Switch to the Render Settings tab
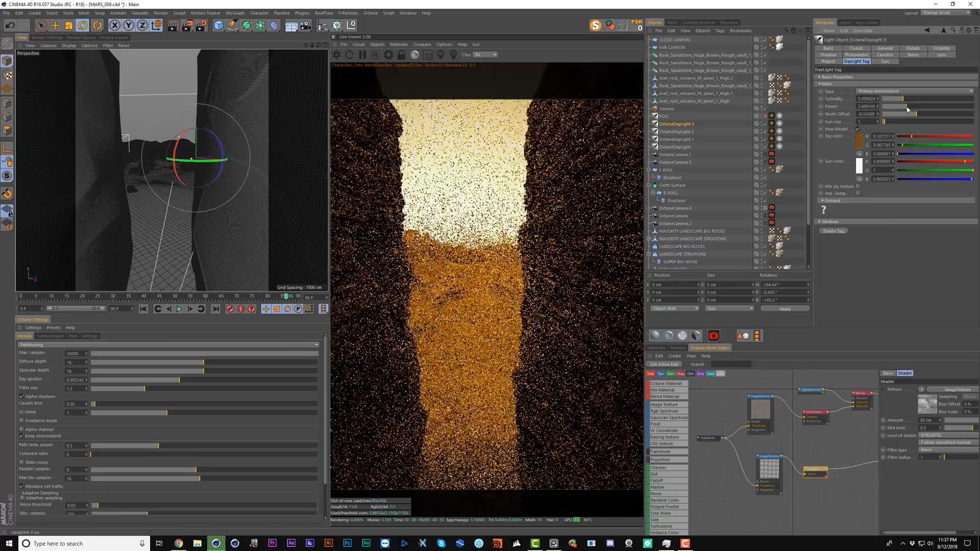This screenshot has width=980, height=551. 46,37
